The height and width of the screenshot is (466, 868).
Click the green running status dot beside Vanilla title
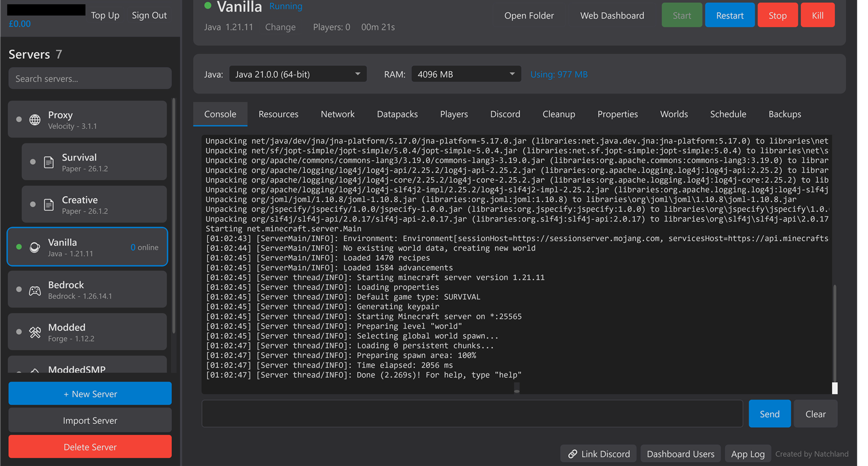(x=208, y=5)
